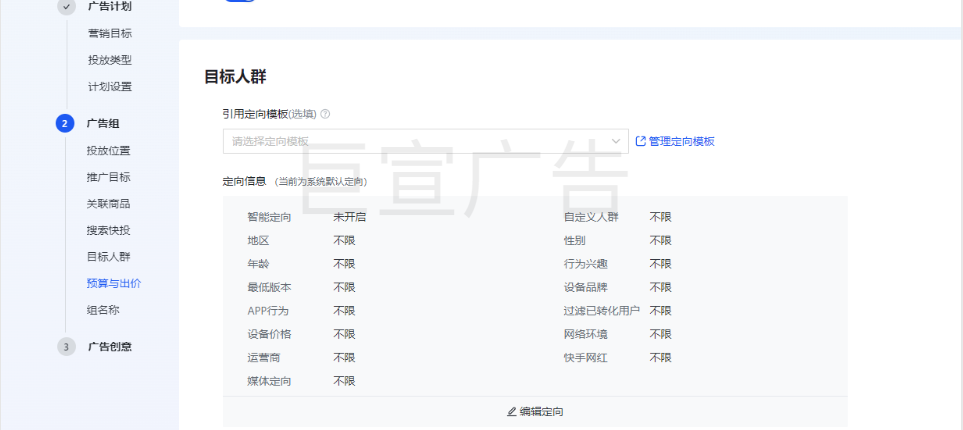Image resolution: width=963 pixels, height=430 pixels.
Task: Go to 组名称 in sidebar
Action: 103,310
